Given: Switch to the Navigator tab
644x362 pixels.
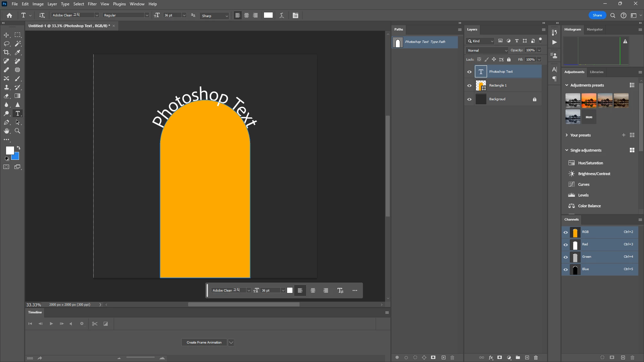Looking at the screenshot, I should coord(594,29).
